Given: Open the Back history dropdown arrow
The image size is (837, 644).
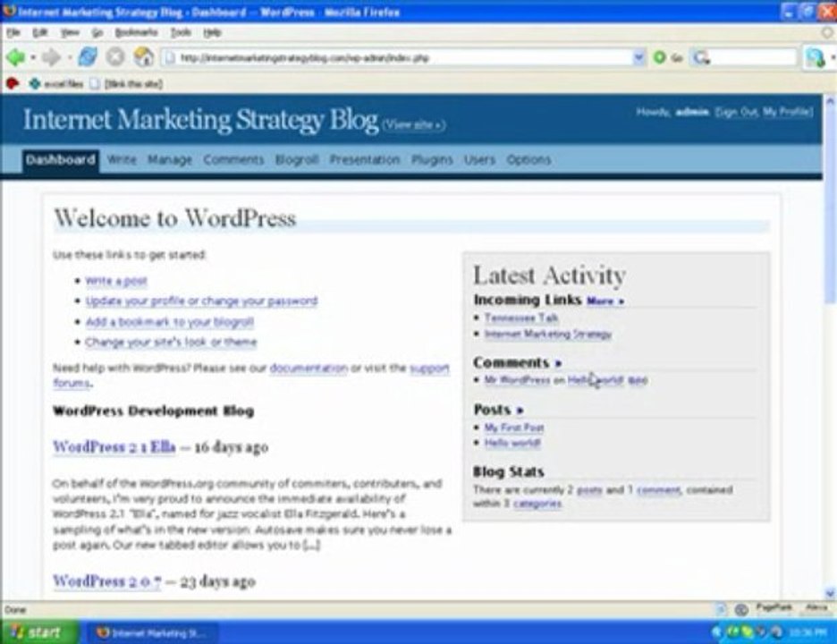Looking at the screenshot, I should [x=32, y=57].
